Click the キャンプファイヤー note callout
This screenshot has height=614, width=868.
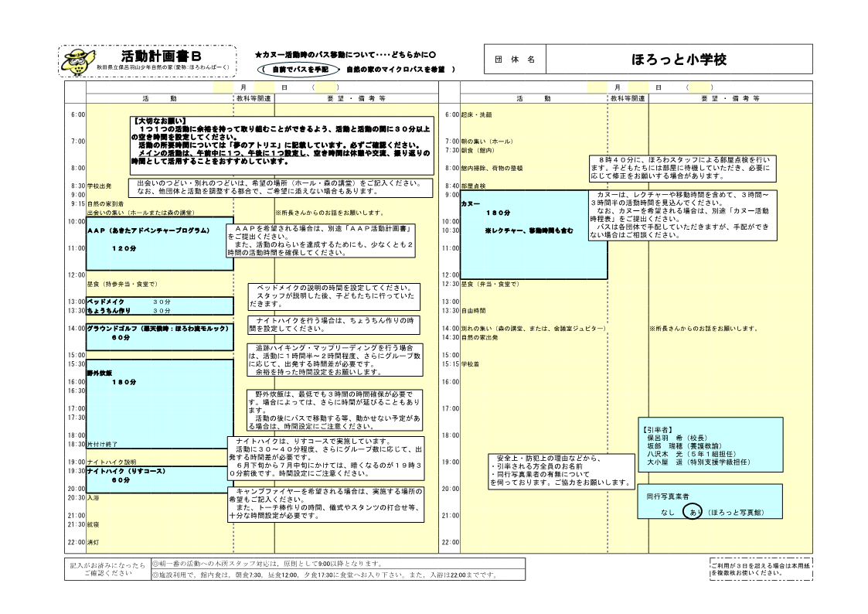pos(327,503)
